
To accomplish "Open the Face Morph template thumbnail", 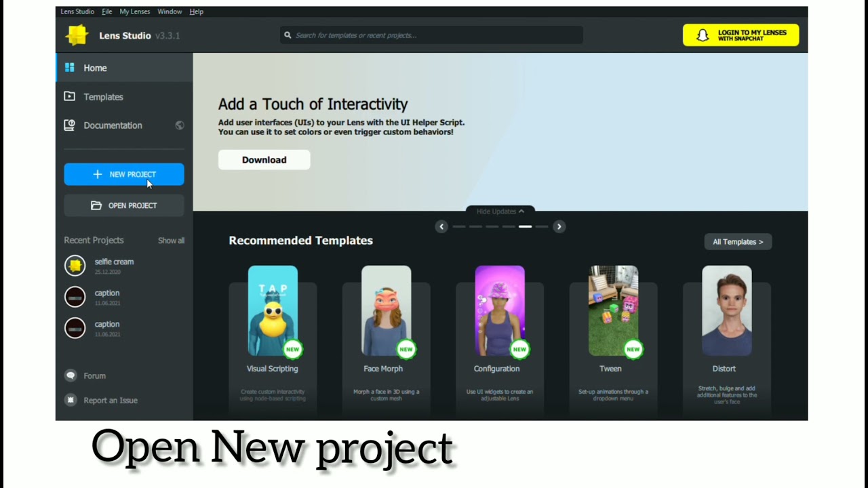I will (386, 310).
